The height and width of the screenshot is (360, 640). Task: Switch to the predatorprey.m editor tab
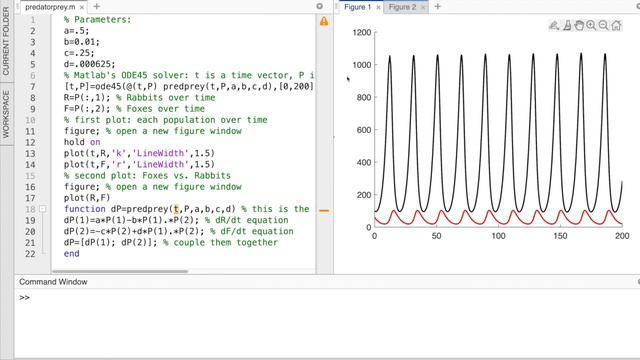[50, 7]
